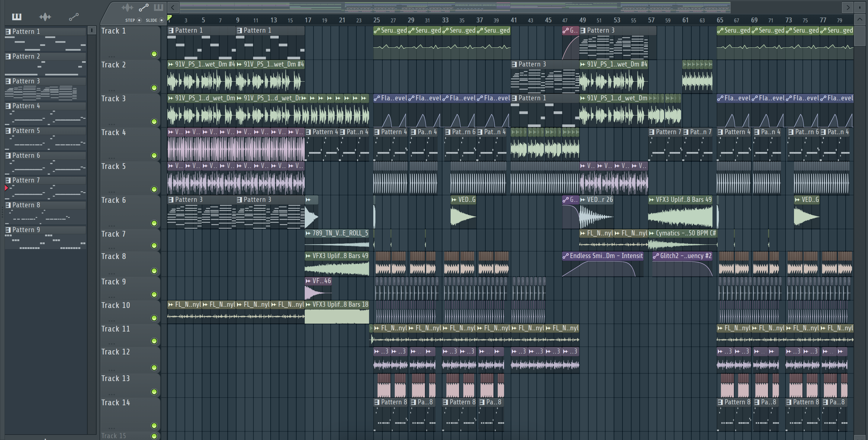Select the Track 1 header
Screen dimensions: 868x440
[130, 43]
